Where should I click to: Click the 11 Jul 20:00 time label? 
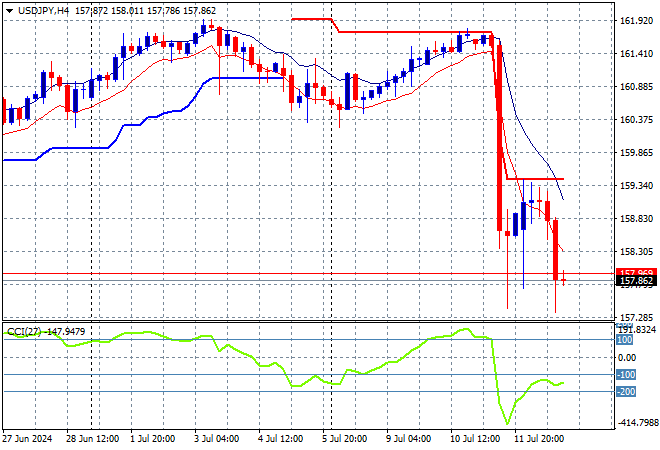pyautogui.click(x=539, y=439)
